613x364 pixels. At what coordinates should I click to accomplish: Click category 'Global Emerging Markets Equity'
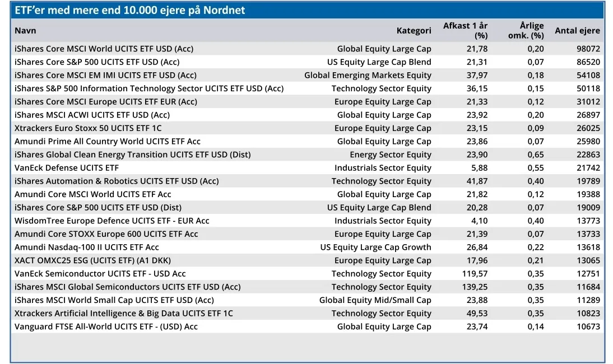click(368, 76)
